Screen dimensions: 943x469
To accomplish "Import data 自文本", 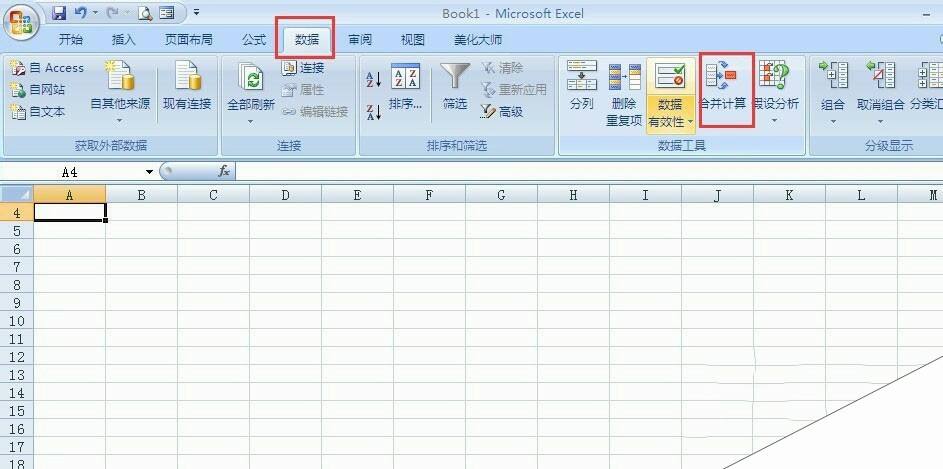I will click(38, 112).
